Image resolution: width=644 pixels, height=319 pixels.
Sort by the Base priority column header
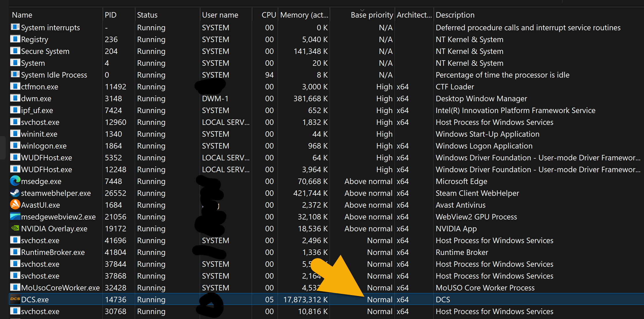coord(362,15)
